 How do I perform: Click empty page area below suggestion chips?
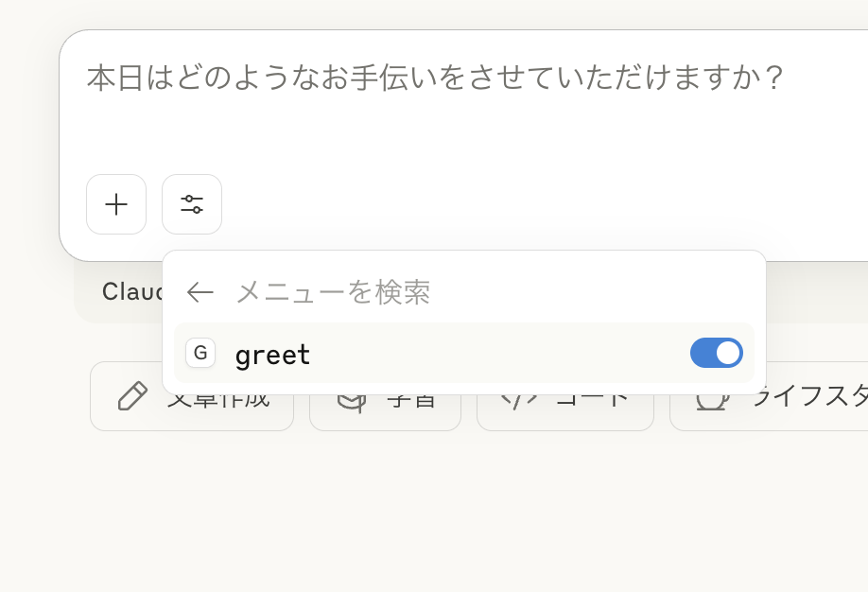click(434, 510)
